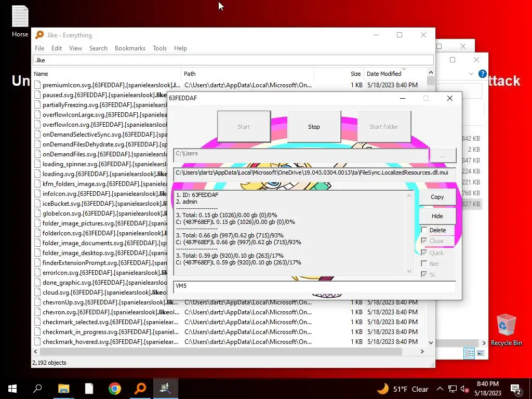Click the Stop button
This screenshot has width=532, height=399.
click(x=314, y=127)
